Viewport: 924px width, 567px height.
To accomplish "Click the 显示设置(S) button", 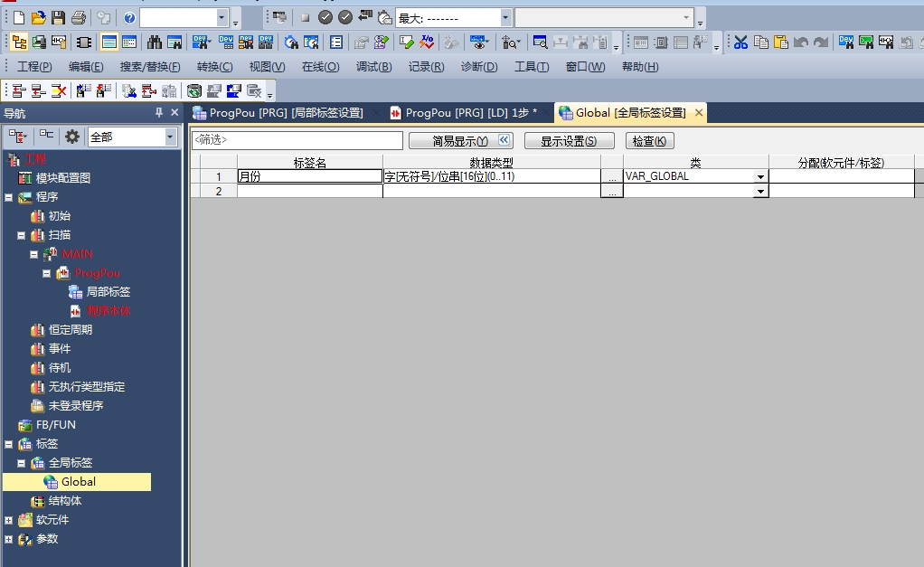I will [569, 141].
